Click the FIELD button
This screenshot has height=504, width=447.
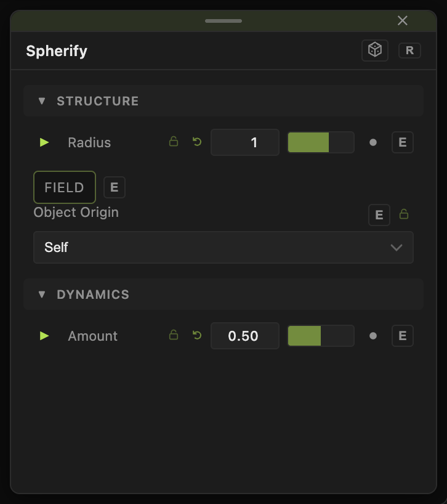pos(65,187)
